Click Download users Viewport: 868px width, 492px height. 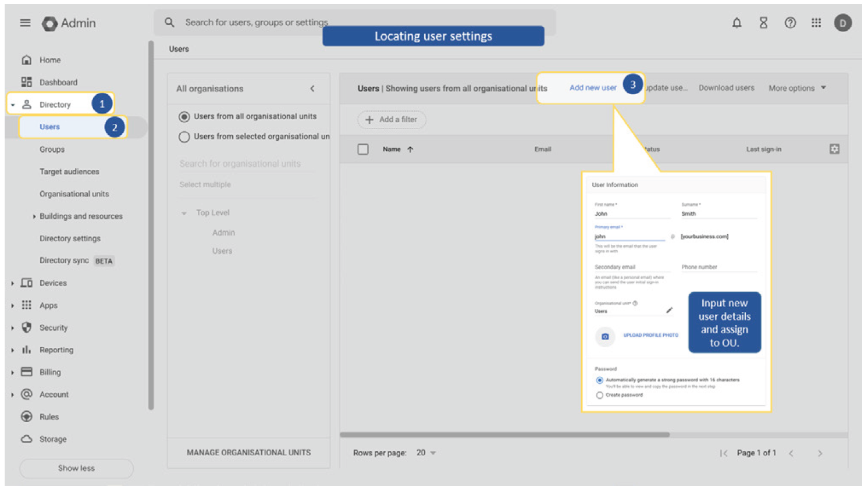point(726,88)
